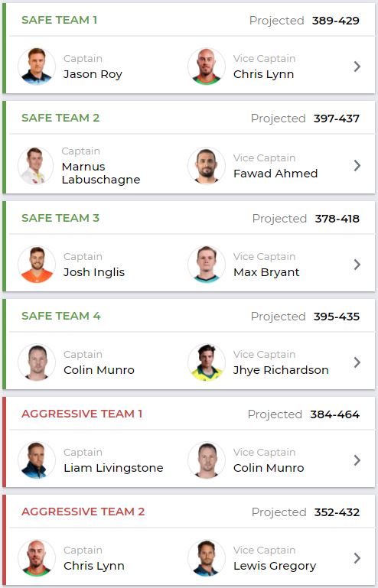The height and width of the screenshot is (588, 378).
Task: Click Marnus Labuschagne player avatar
Action: pyautogui.click(x=36, y=165)
